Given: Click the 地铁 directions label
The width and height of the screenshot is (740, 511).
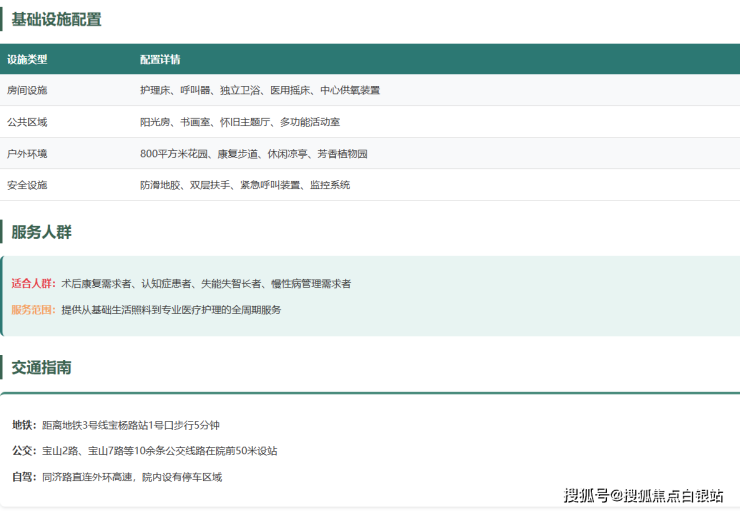Looking at the screenshot, I should 24,425.
